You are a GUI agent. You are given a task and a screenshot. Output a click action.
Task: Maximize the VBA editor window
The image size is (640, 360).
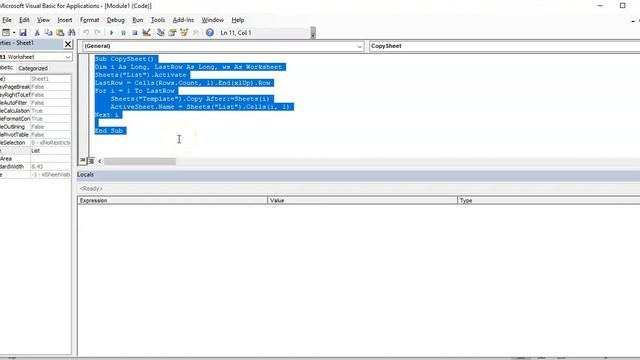tap(622, 6)
